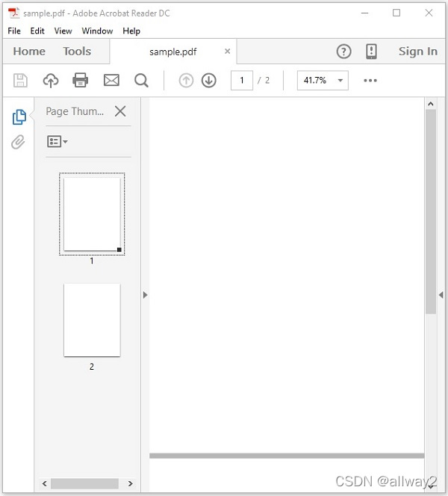Upload file to Adobe cloud icon

tap(51, 81)
